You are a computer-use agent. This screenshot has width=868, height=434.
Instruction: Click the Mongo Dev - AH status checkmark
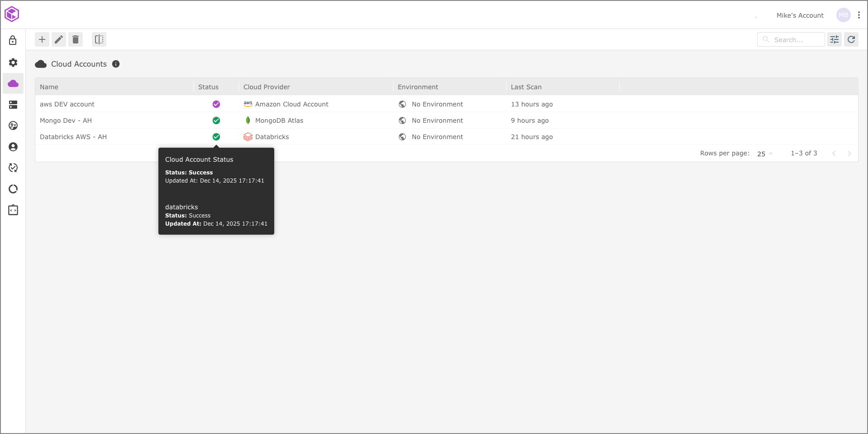tap(216, 121)
